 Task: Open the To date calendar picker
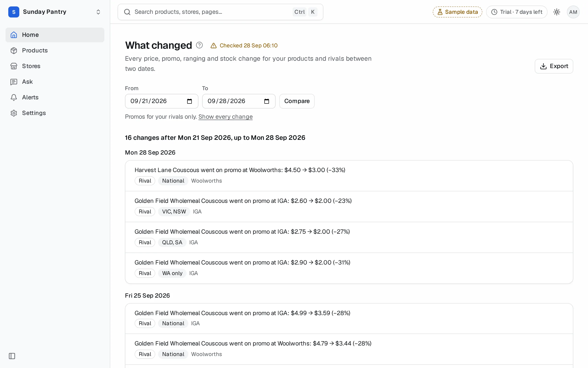266,101
